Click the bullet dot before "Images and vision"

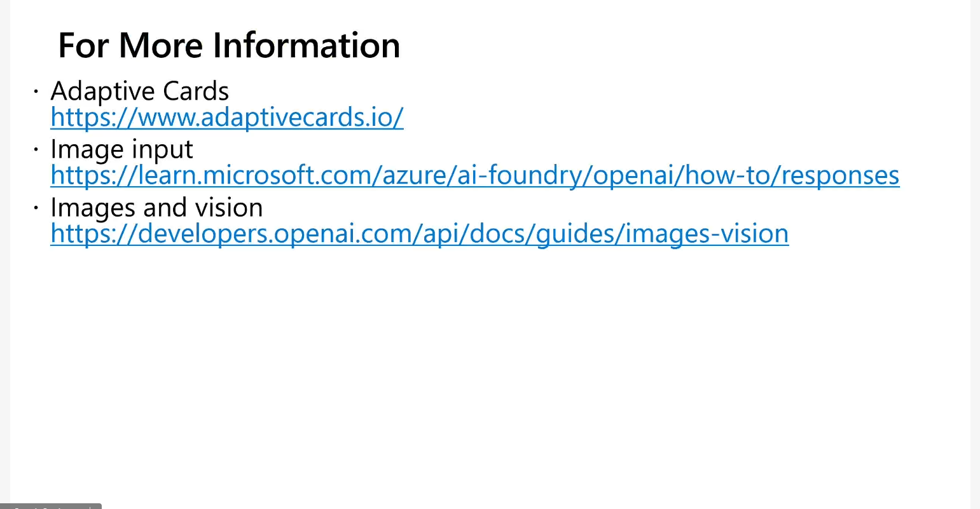[36, 208]
